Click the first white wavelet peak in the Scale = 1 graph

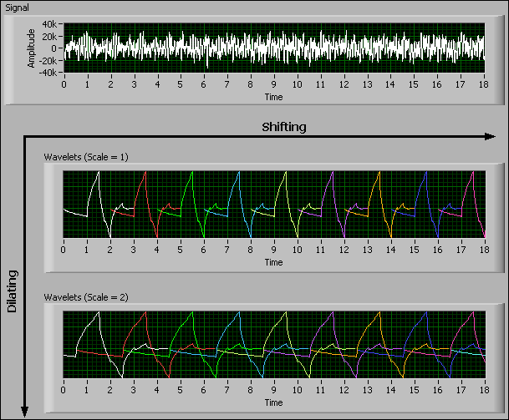coord(98,173)
